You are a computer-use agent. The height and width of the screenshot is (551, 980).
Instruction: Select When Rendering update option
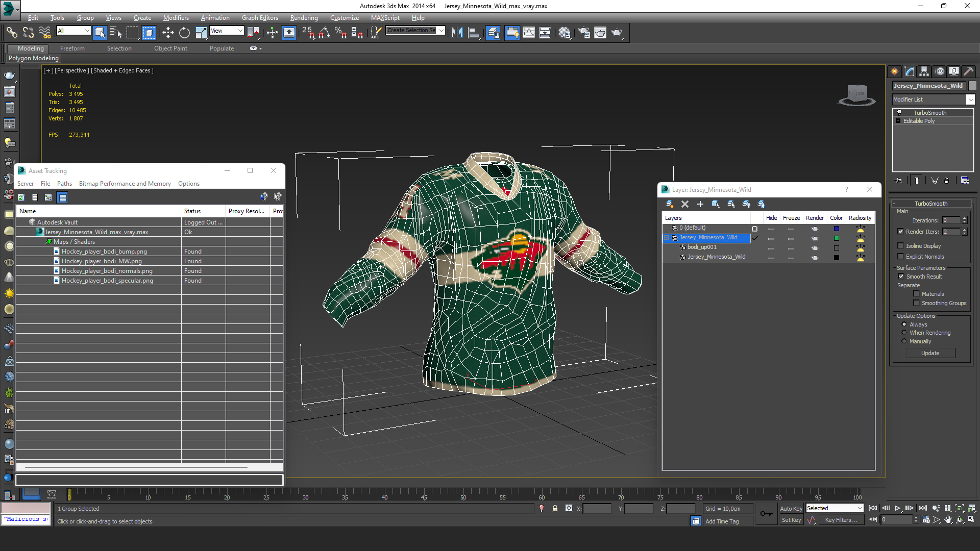(904, 333)
